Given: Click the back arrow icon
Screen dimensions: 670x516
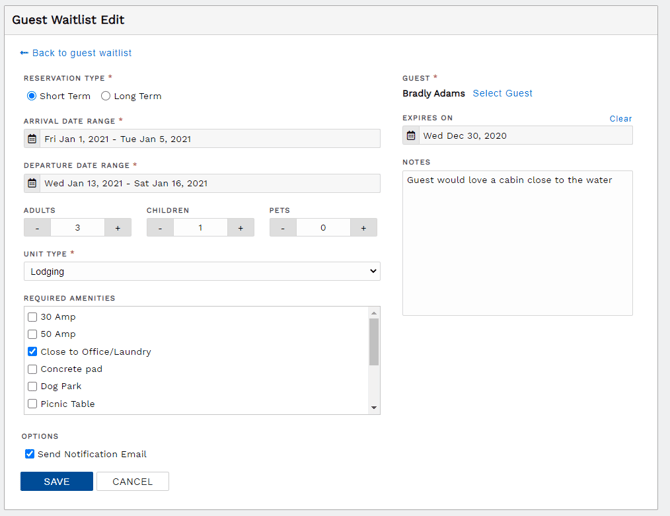Looking at the screenshot, I should tap(24, 53).
